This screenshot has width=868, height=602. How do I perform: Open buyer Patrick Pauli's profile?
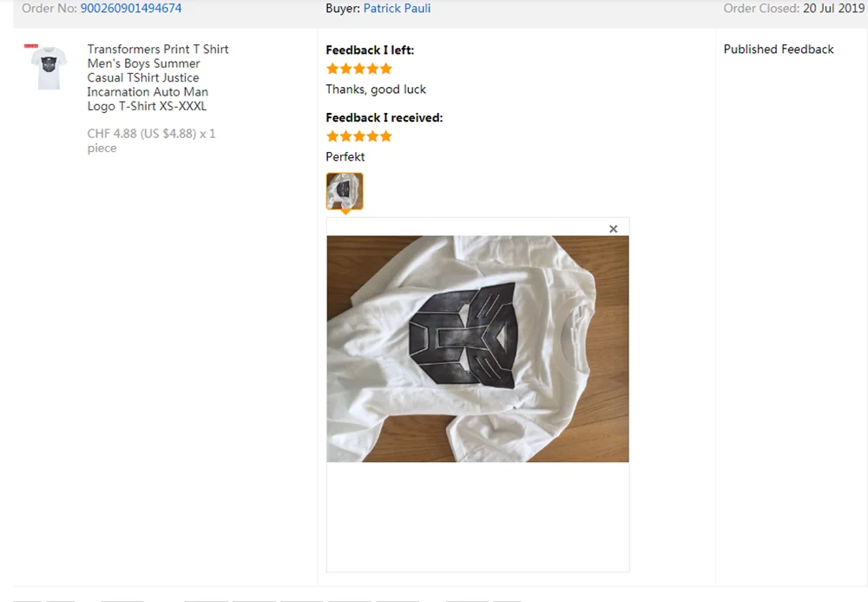[397, 9]
